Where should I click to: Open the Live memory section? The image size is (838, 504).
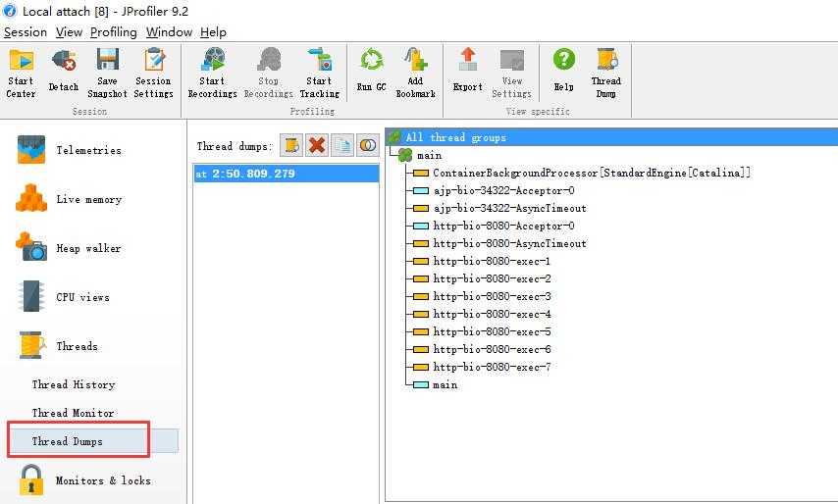[x=70, y=199]
